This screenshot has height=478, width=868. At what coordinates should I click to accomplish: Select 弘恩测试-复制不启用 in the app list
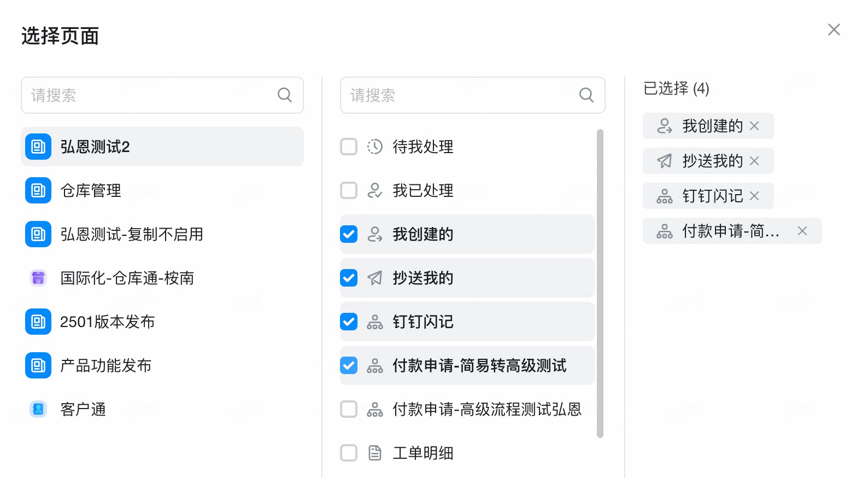[162, 234]
